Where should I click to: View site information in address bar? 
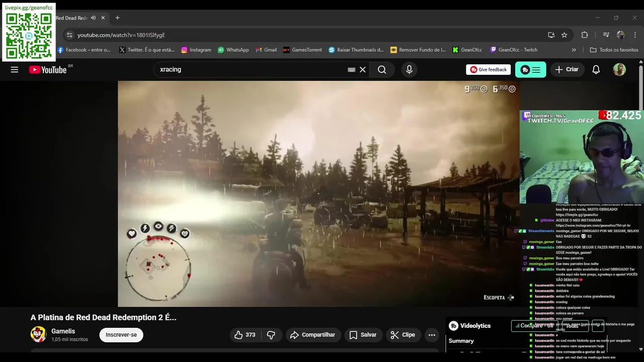69,35
